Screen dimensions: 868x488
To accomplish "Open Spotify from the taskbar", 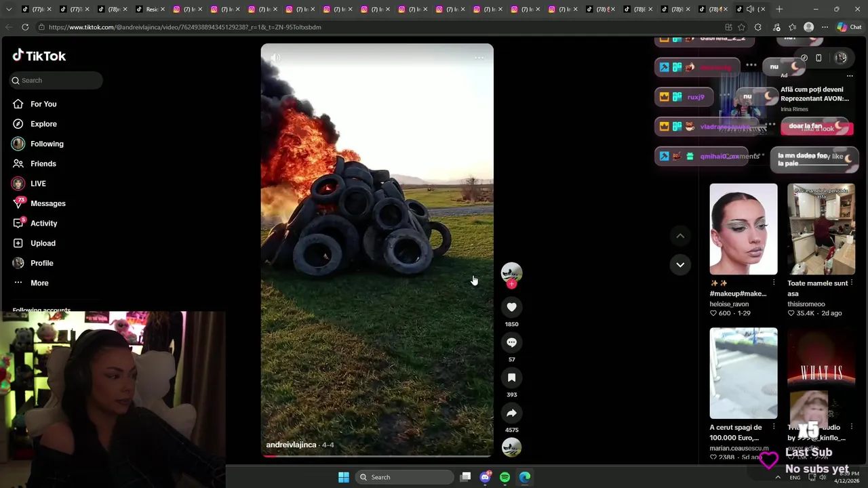I will coord(505,477).
